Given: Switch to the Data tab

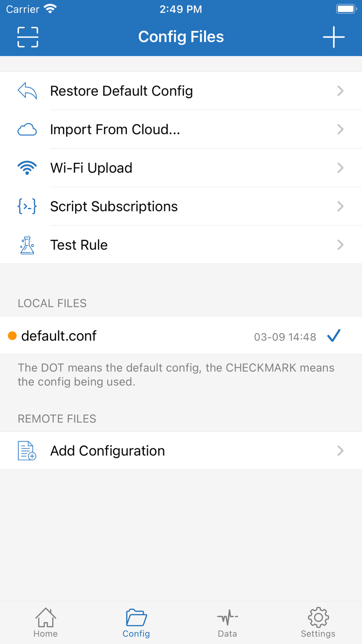Looking at the screenshot, I should 227,623.
